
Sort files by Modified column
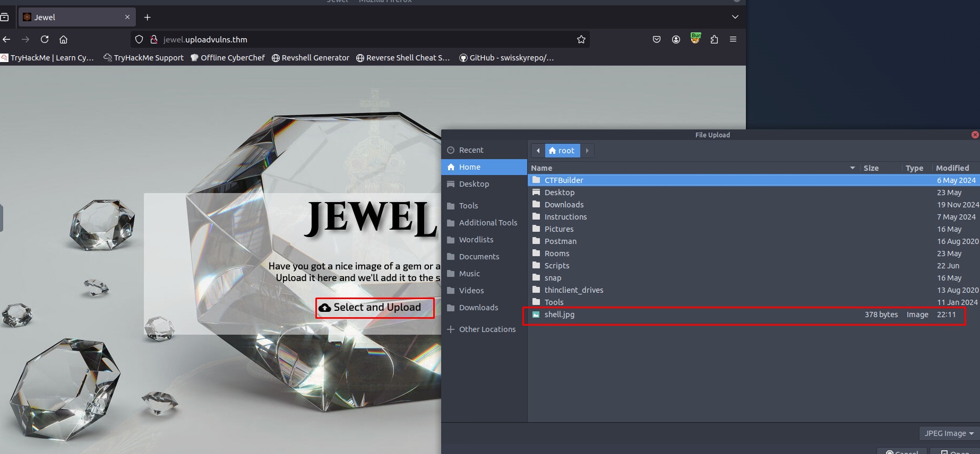(x=956, y=168)
